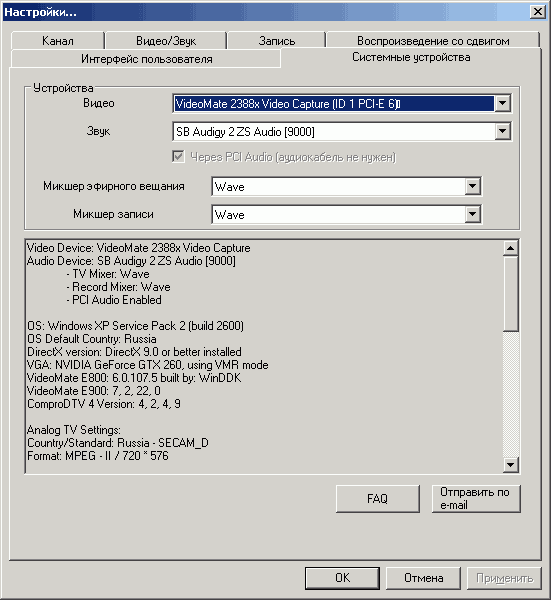This screenshot has height=600, width=551.
Task: Click scroll down arrow in info box
Action: [x=510, y=465]
